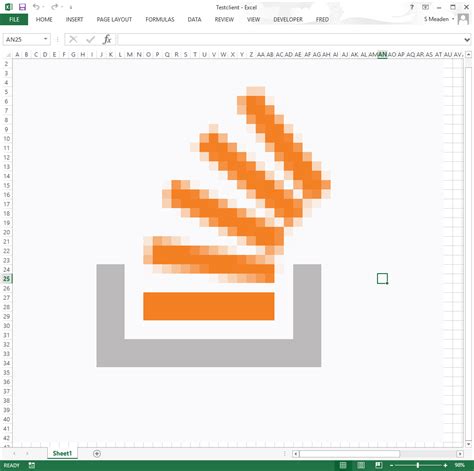This screenshot has height=471, width=474.
Task: Open Ribbon Display Options
Action: (x=425, y=7)
